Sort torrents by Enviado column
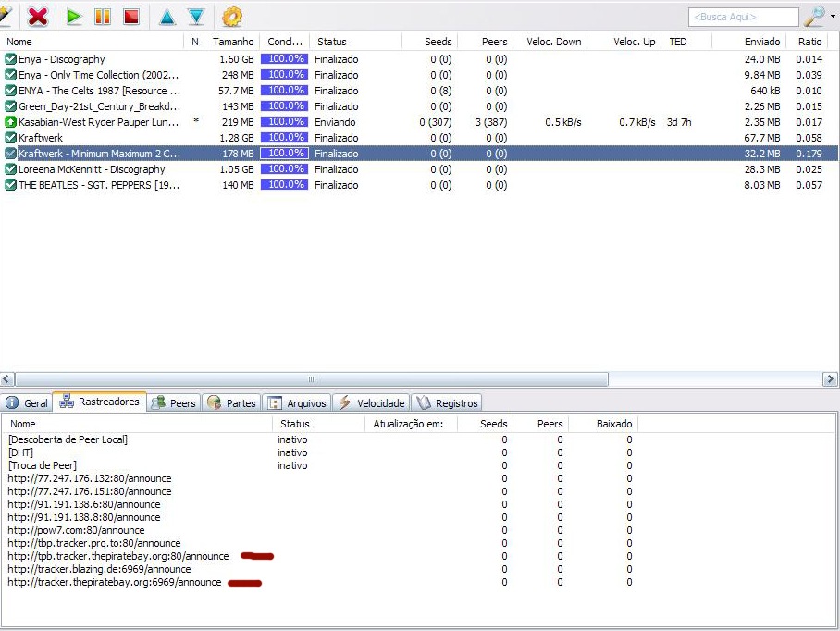This screenshot has width=840, height=631. [749, 42]
